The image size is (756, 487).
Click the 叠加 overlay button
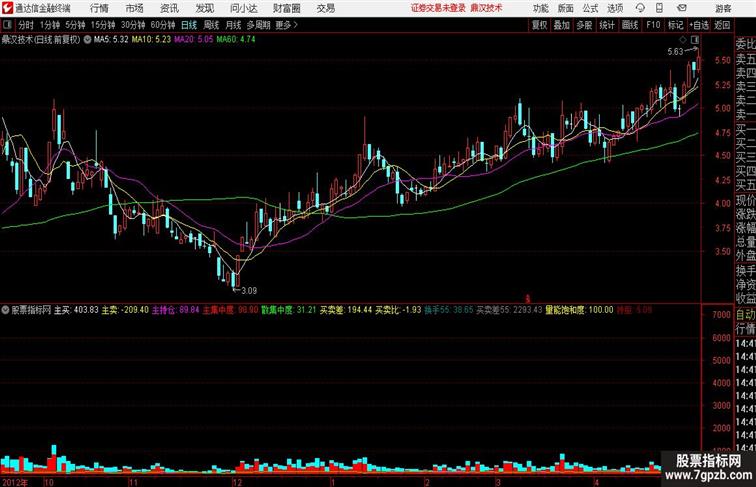pyautogui.click(x=562, y=25)
